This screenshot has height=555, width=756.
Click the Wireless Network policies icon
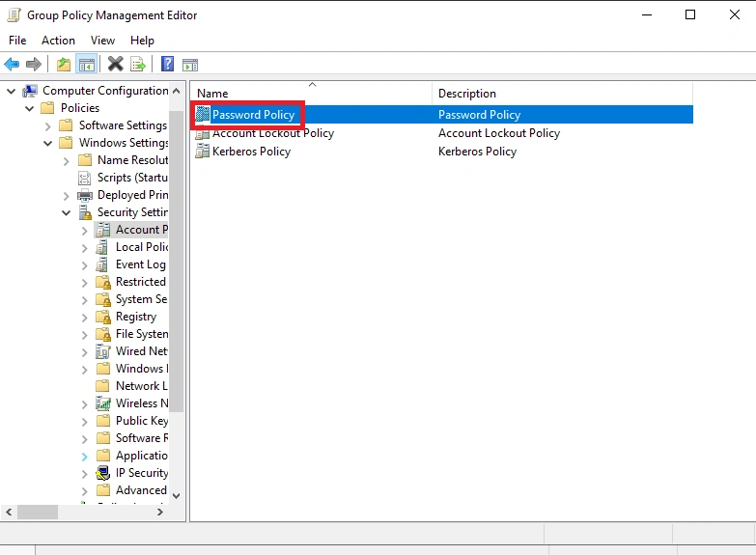[102, 403]
